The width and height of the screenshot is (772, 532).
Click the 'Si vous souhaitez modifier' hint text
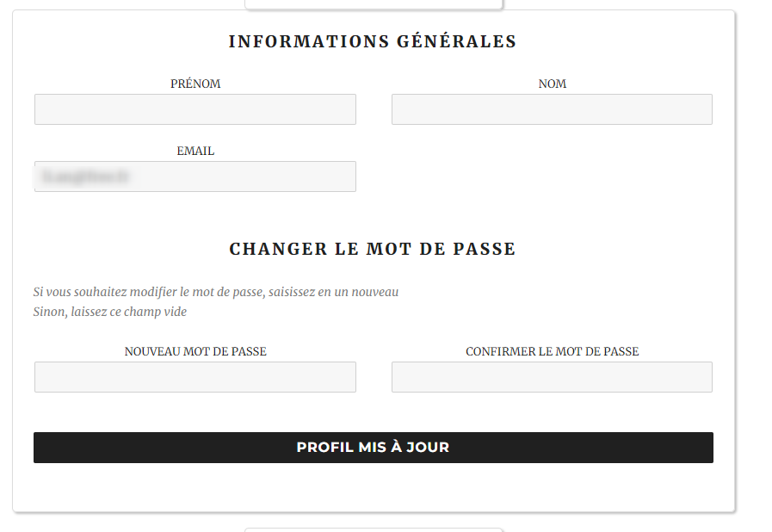pos(216,292)
